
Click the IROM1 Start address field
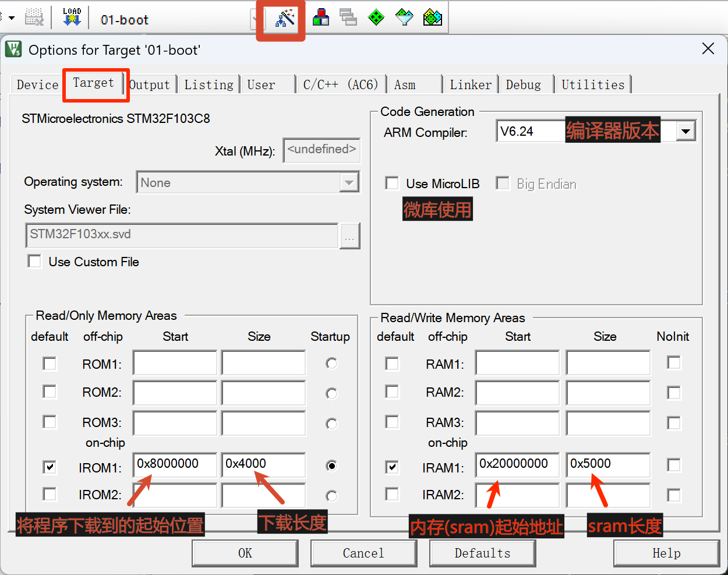(175, 465)
